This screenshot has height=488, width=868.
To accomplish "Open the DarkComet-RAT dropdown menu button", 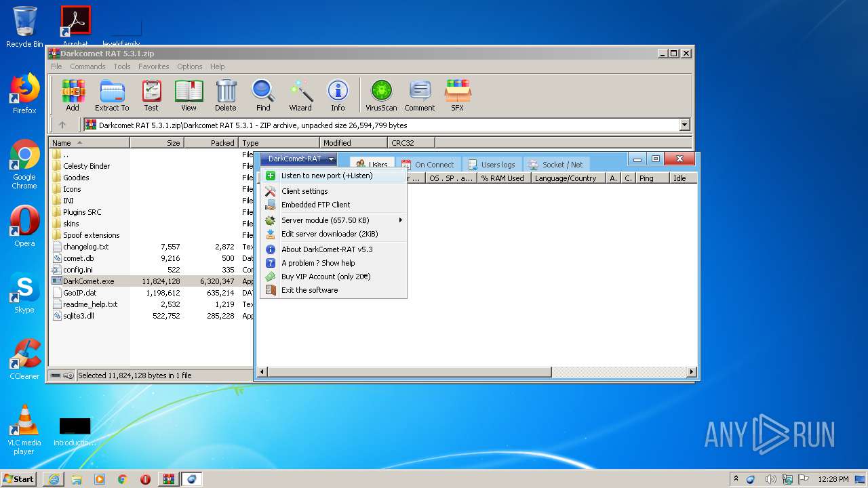I will [298, 159].
